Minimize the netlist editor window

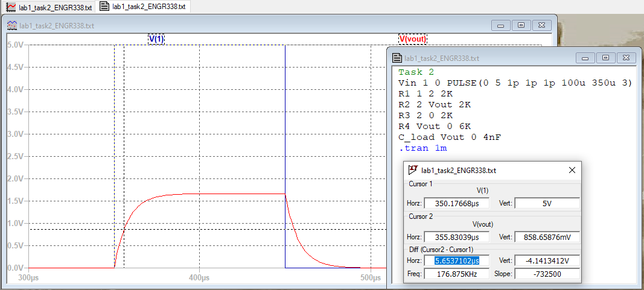pyautogui.click(x=585, y=58)
